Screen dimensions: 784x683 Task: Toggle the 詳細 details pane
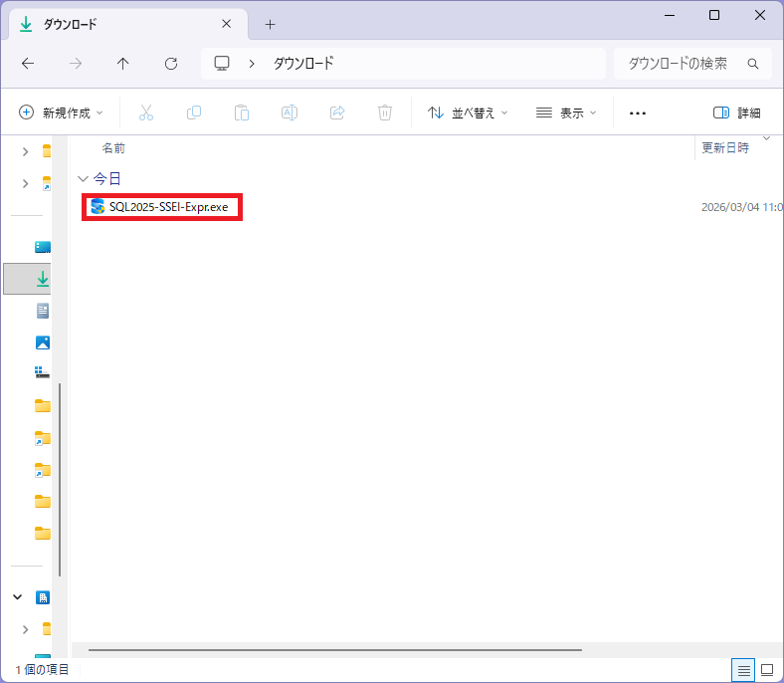736,113
